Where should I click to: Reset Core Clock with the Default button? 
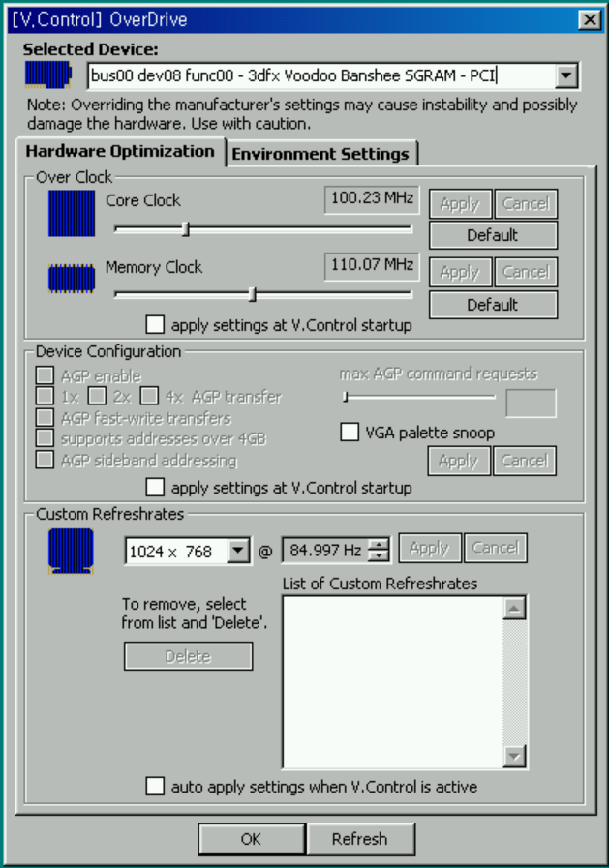[x=493, y=235]
